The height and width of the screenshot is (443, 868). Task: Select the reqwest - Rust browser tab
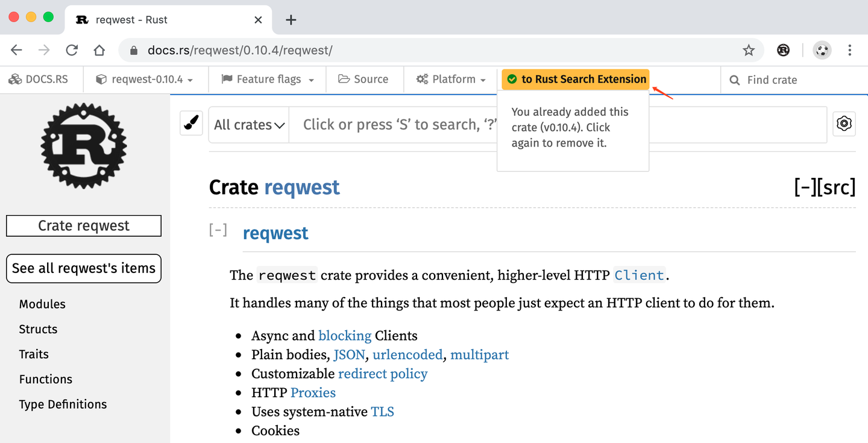pos(169,20)
